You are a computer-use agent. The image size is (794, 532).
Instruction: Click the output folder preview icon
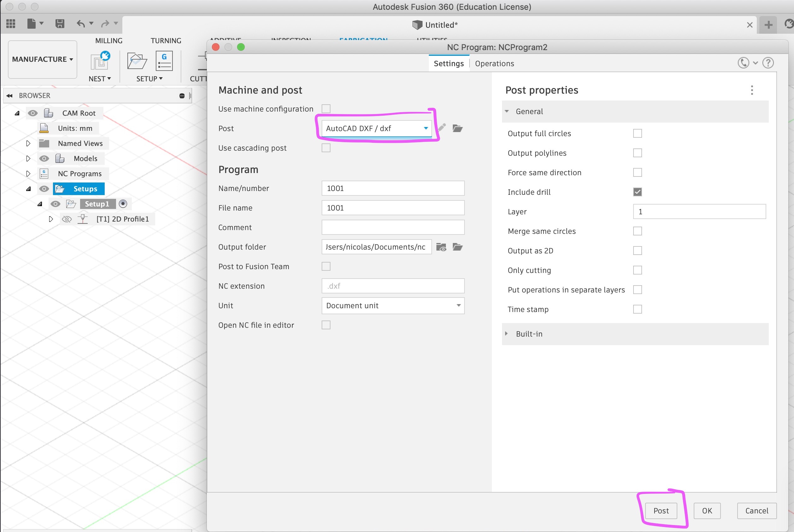pyautogui.click(x=441, y=247)
